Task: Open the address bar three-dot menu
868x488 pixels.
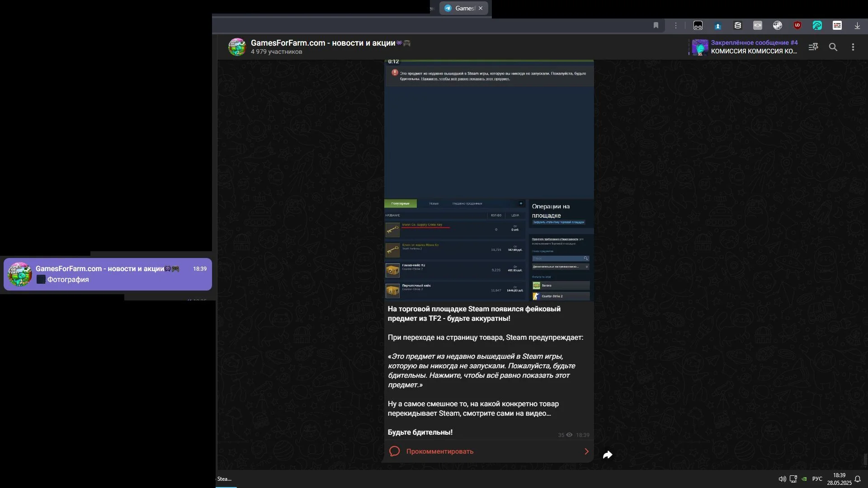Action: tap(676, 26)
